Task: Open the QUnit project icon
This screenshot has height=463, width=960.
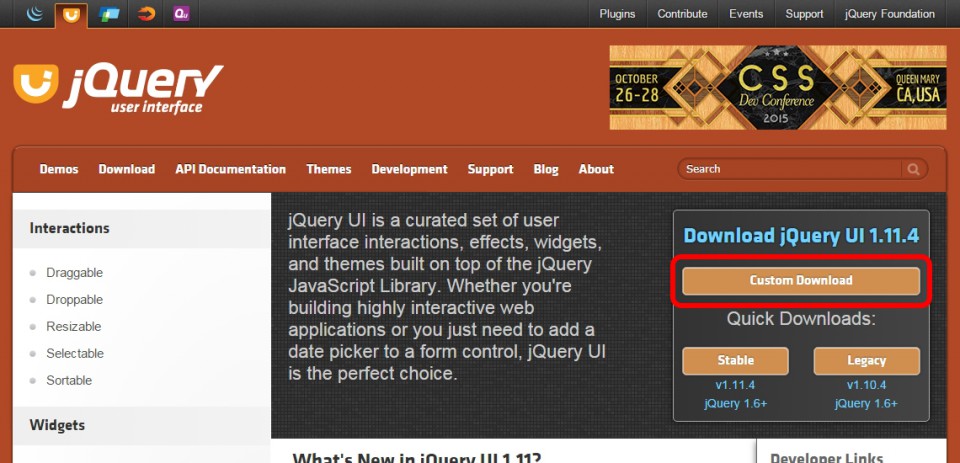Action: pyautogui.click(x=181, y=13)
